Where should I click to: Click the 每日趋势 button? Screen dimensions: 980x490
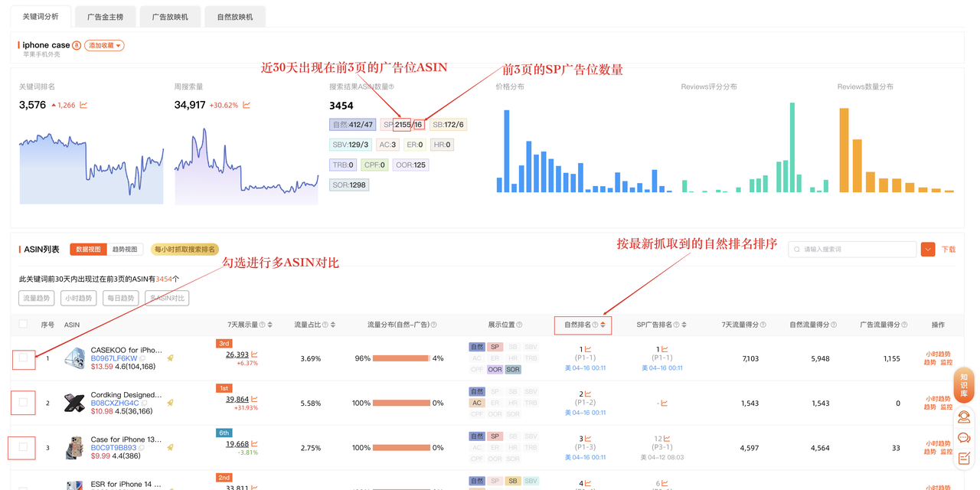(x=121, y=299)
